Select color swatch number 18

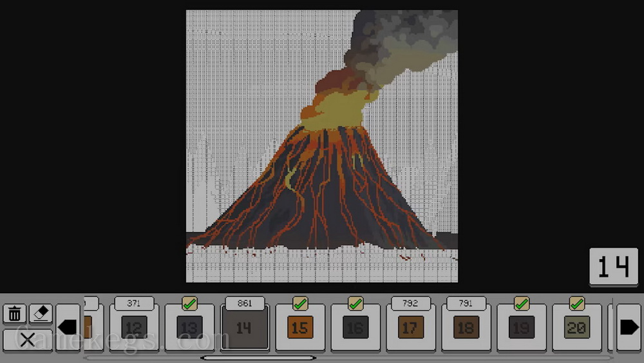point(465,328)
